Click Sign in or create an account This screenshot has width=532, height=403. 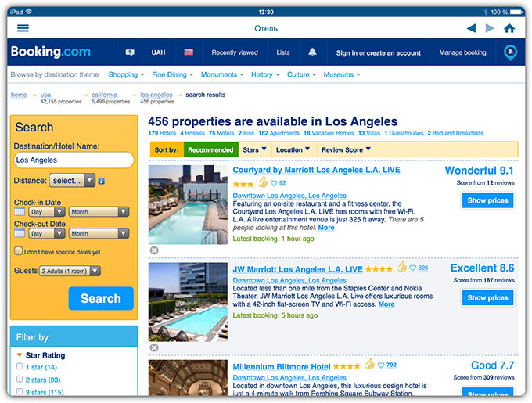click(379, 53)
